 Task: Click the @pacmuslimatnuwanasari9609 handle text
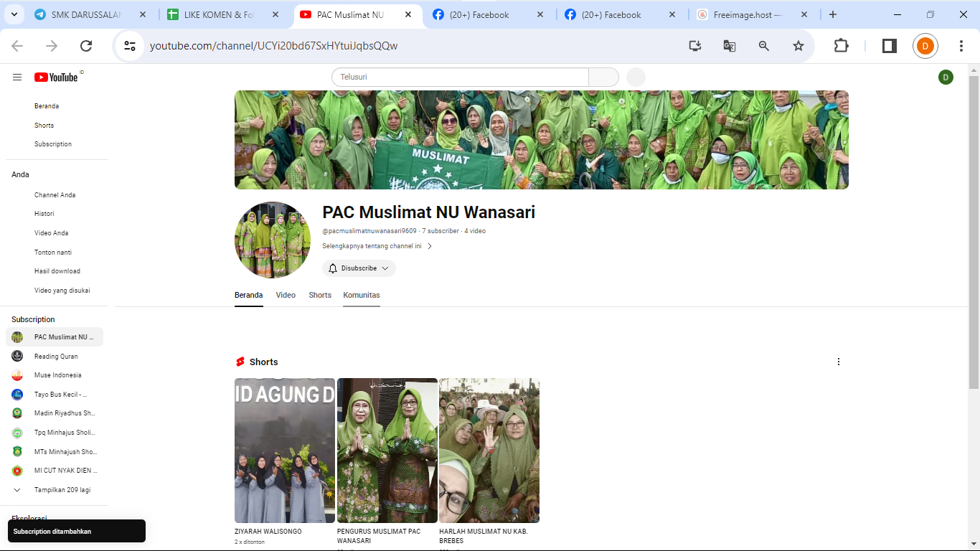[x=369, y=231]
